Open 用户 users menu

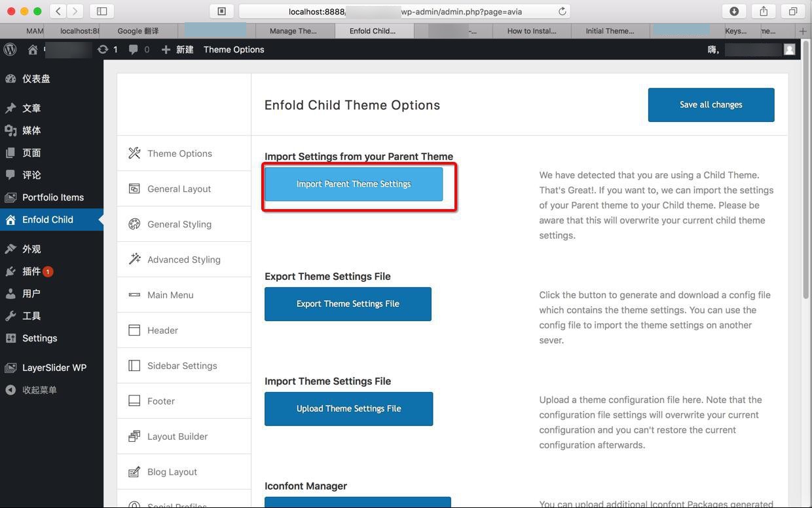click(x=52, y=294)
